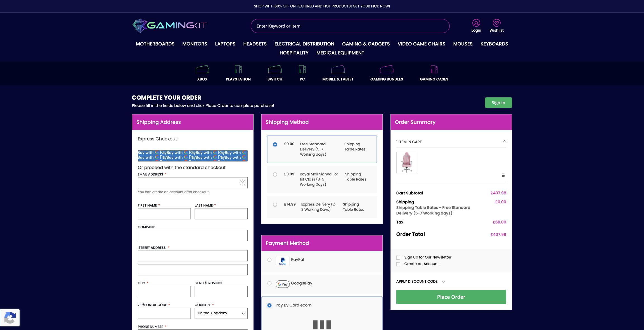Choose Pay By Card ecom payment
644x330 pixels.
[x=269, y=305]
